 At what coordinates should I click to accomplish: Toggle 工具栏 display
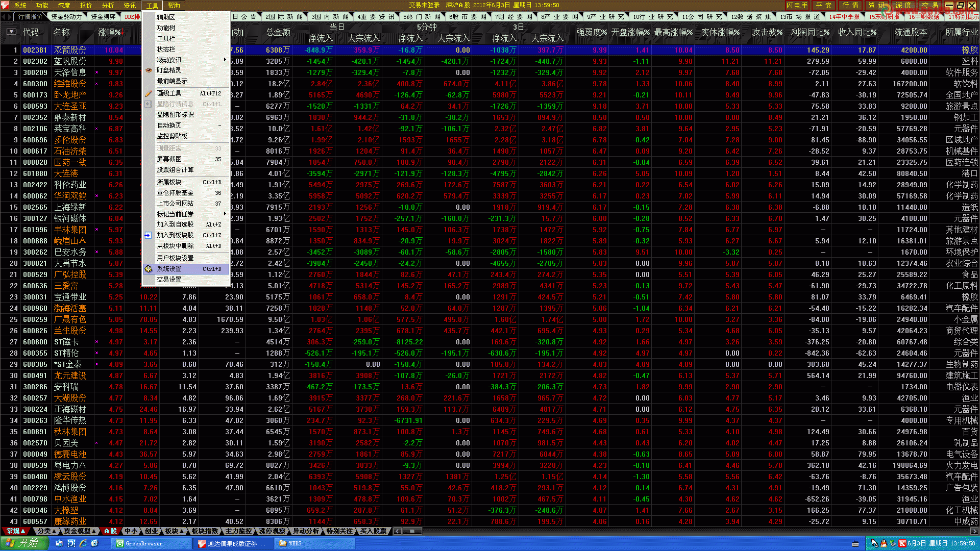[x=186, y=39]
